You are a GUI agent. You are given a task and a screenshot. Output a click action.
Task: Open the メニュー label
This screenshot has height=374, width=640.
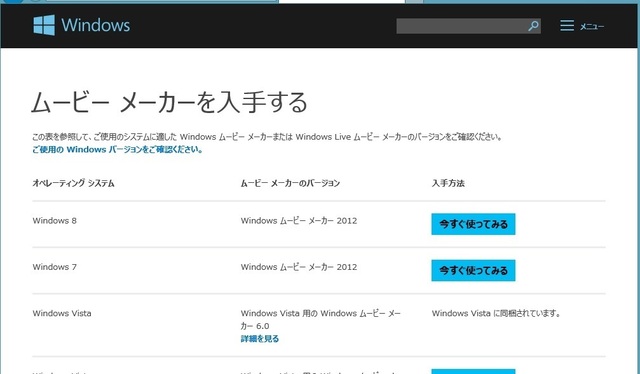pyautogui.click(x=592, y=27)
